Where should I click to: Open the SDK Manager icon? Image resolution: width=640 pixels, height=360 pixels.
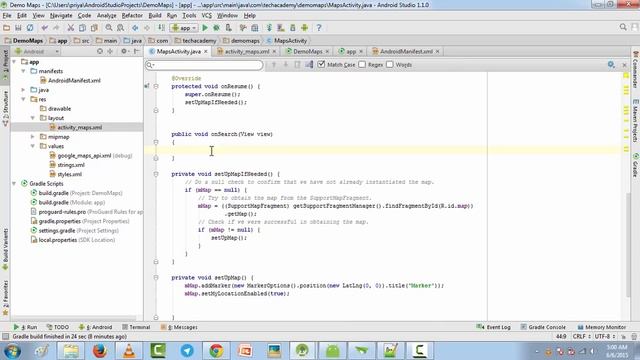(x=293, y=28)
